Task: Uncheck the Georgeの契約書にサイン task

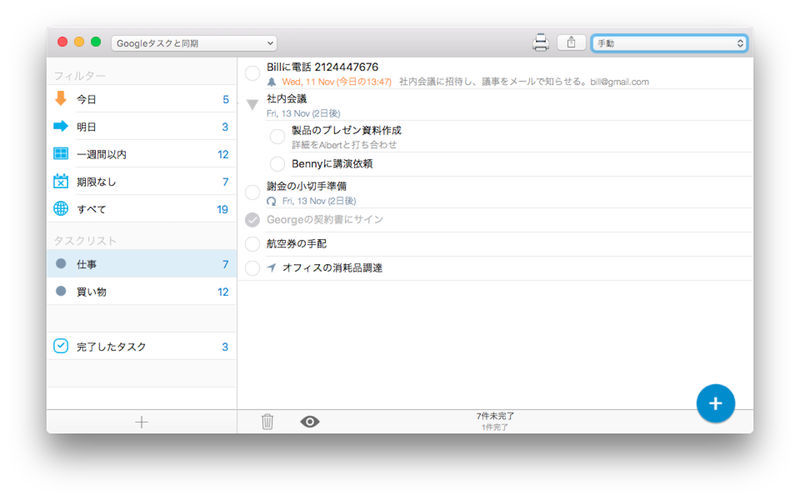Action: (x=252, y=219)
